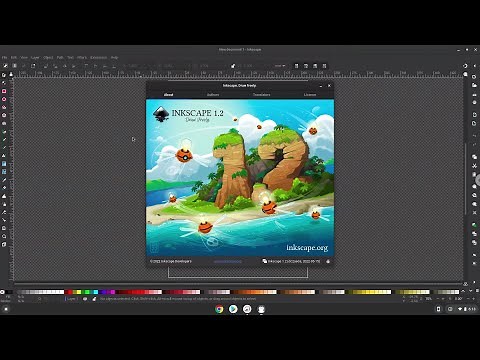Switch to Authors tab in About dialog
Image resolution: width=480 pixels, height=360 pixels.
[x=213, y=95]
